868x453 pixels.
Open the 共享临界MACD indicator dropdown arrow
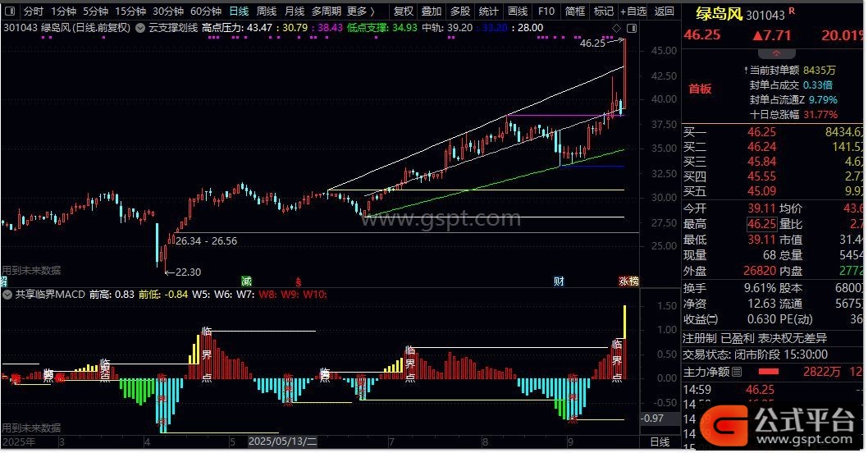[7, 294]
